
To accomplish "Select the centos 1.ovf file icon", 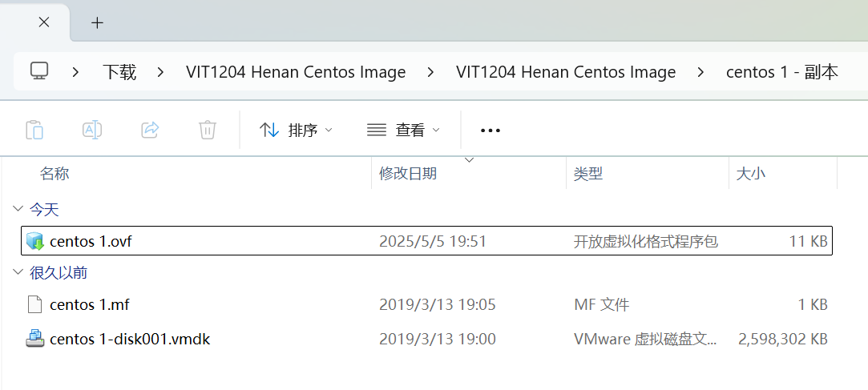I will pyautogui.click(x=35, y=241).
